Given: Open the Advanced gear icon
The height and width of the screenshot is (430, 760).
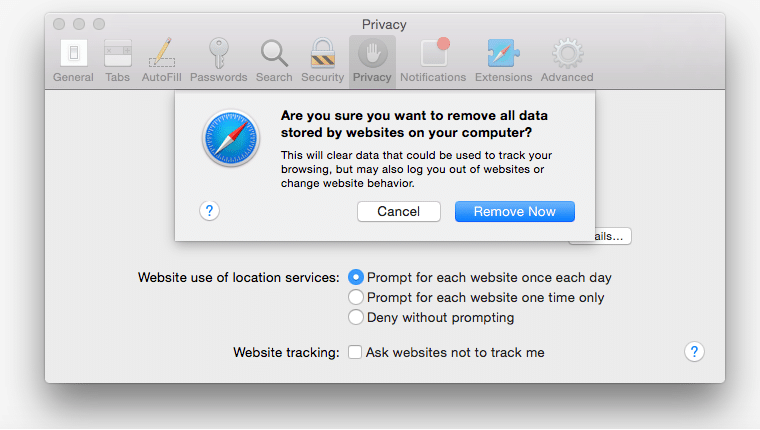Looking at the screenshot, I should [x=568, y=53].
